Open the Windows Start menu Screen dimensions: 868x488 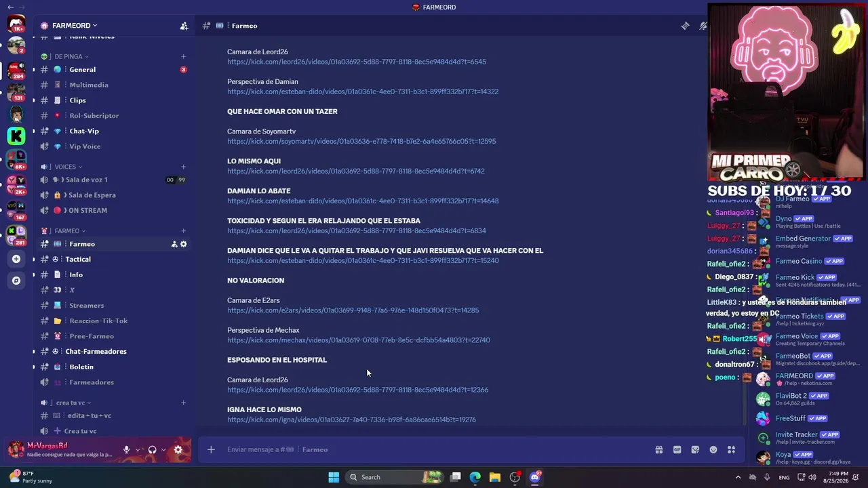pos(334,477)
